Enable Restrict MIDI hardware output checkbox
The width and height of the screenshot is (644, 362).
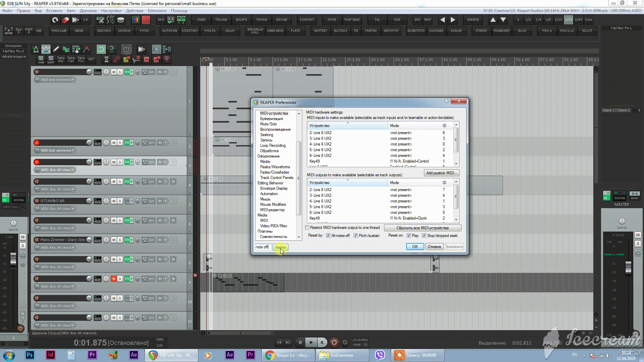307,228
